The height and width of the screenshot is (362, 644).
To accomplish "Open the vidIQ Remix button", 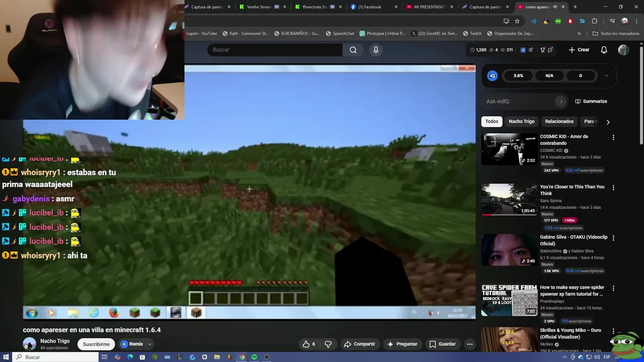I will 132,344.
